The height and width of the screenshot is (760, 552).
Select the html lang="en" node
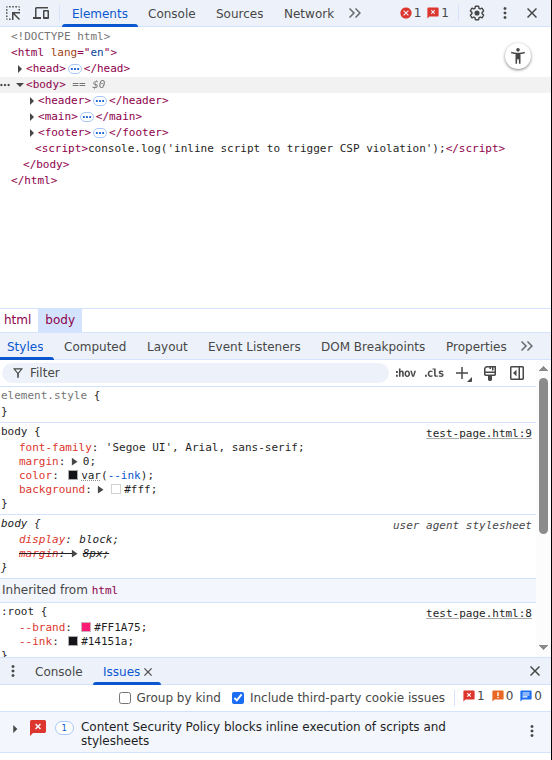point(64,52)
